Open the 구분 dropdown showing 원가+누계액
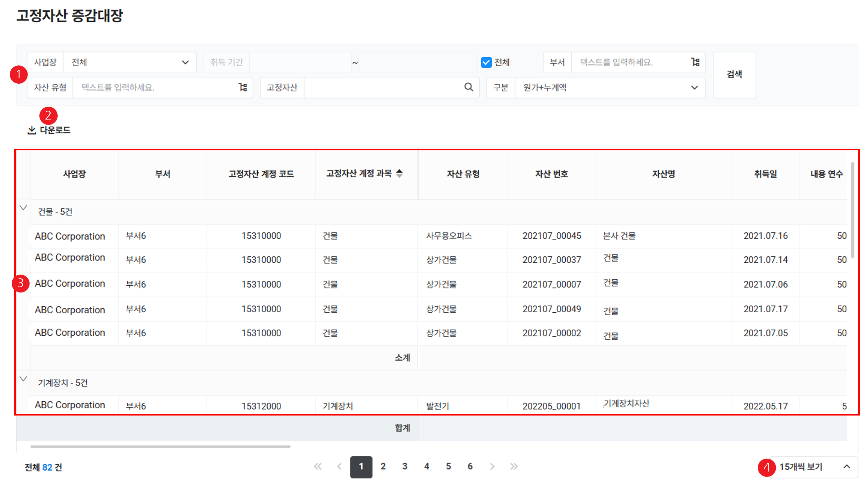Image resolution: width=868 pixels, height=480 pixels. pos(610,87)
